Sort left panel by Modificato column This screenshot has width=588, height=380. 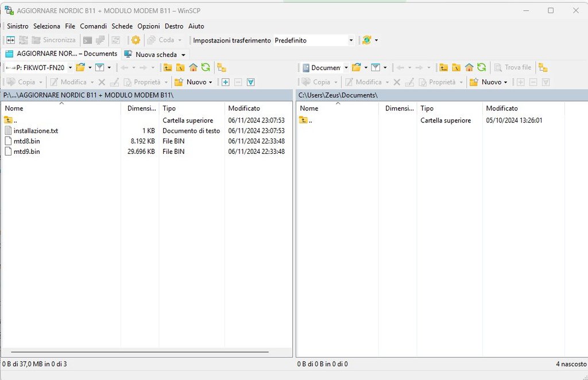click(243, 108)
